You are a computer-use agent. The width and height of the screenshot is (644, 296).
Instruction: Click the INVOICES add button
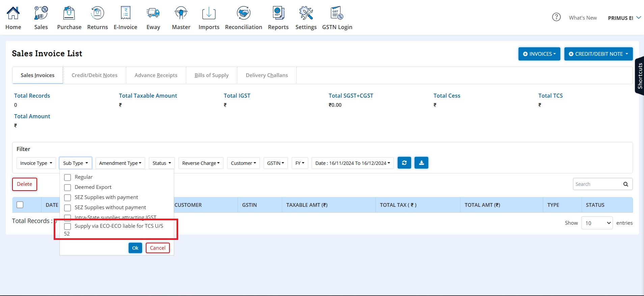539,54
